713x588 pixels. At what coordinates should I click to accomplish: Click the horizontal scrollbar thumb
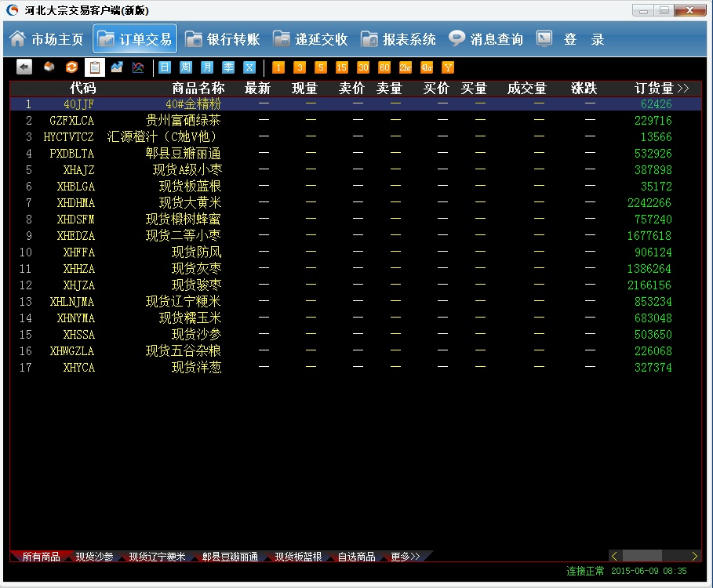pyautogui.click(x=642, y=556)
